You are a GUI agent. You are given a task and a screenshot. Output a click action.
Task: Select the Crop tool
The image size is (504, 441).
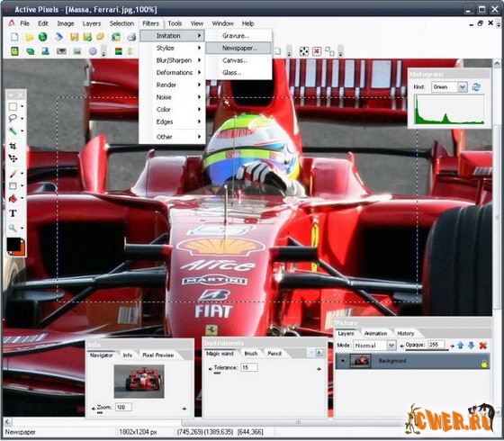[x=13, y=146]
